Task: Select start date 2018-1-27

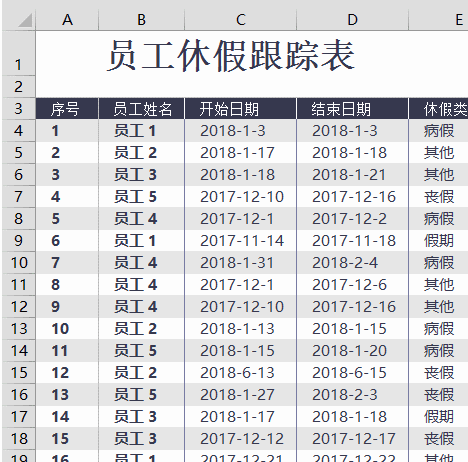Action: click(240, 395)
